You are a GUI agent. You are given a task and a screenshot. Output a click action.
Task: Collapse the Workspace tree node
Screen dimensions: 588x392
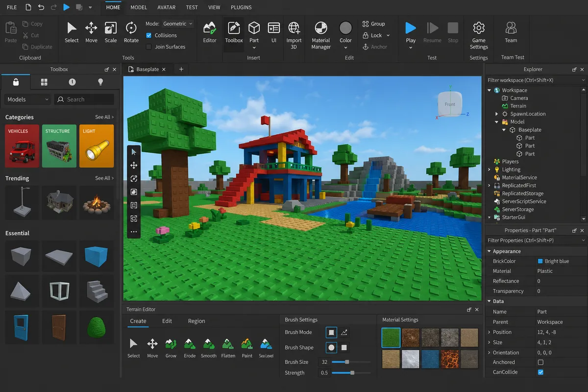pyautogui.click(x=489, y=90)
